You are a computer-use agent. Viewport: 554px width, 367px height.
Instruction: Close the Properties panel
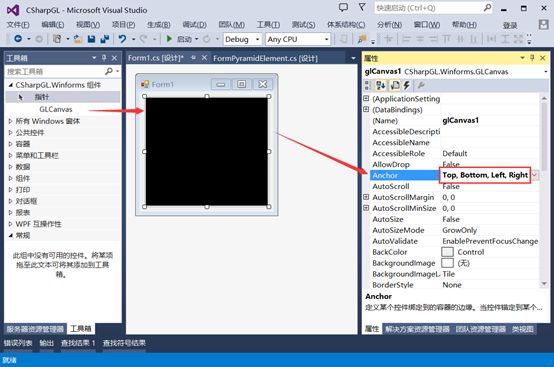[x=543, y=58]
